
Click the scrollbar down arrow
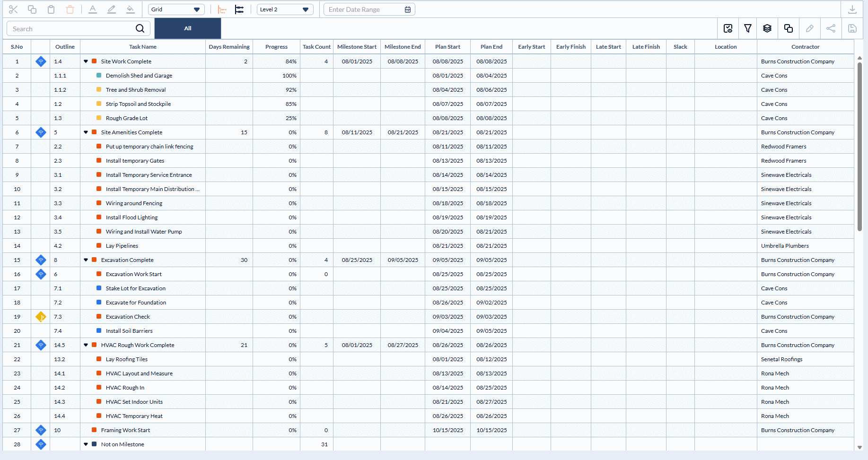[859, 447]
